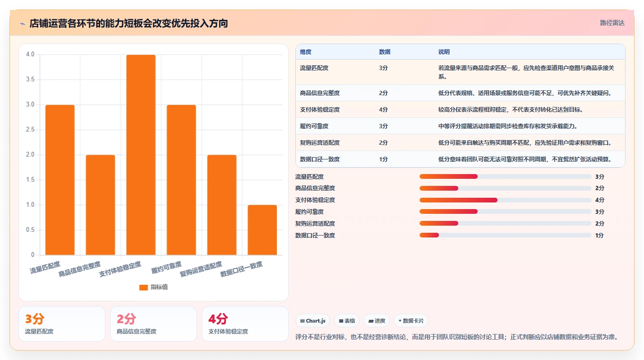Click the 流量匹配度 progress bar
Screen dimensions: 644x360
point(506,176)
